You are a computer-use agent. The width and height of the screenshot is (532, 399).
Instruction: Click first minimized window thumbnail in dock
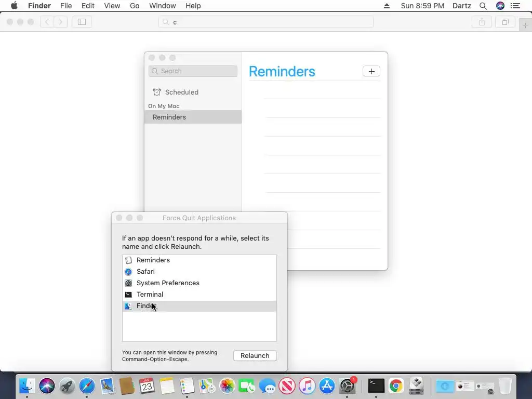464,386
